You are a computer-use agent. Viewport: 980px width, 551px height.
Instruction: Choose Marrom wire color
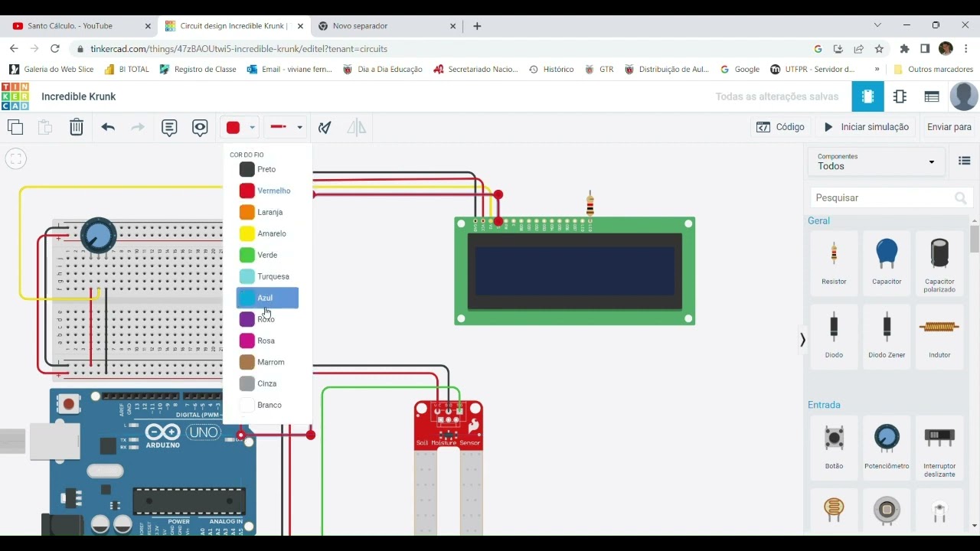pos(267,362)
